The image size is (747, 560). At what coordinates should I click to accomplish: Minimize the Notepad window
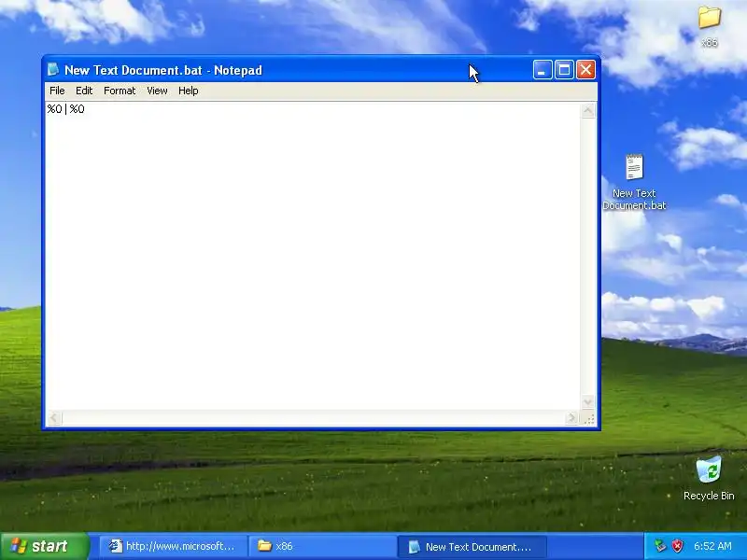click(x=543, y=70)
